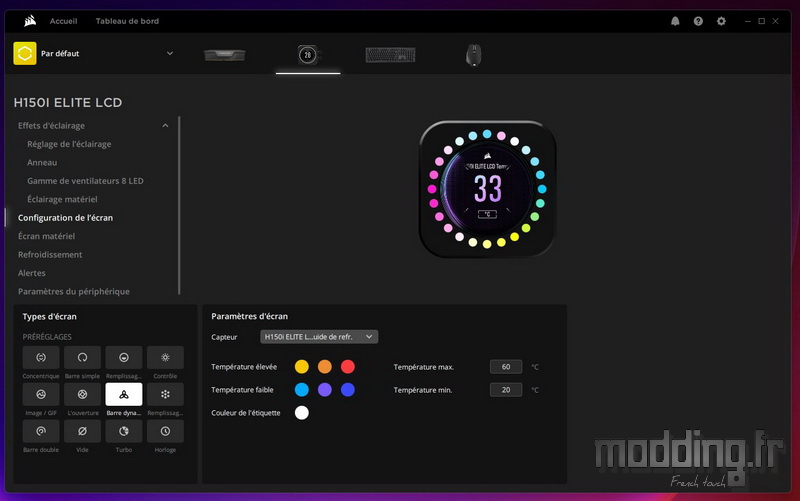Choose the L'ouverture screen preset

[x=82, y=394]
